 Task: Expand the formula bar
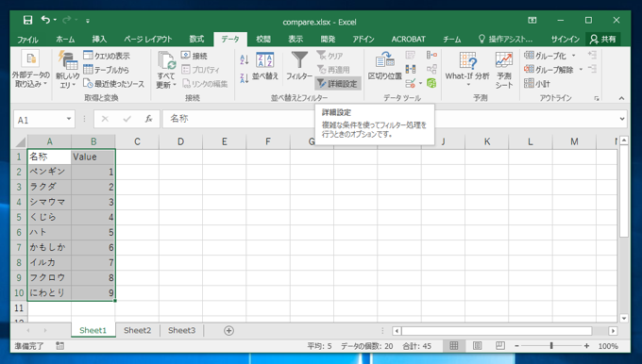click(622, 119)
